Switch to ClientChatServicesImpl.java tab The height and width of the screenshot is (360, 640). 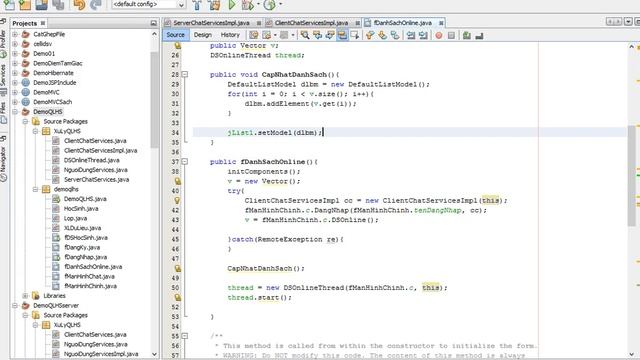point(311,23)
